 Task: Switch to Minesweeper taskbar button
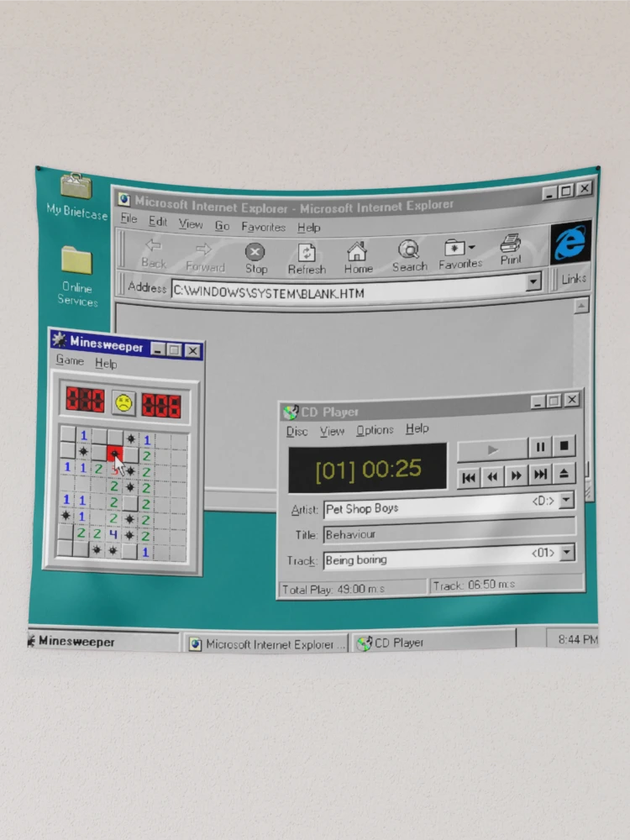pos(102,641)
